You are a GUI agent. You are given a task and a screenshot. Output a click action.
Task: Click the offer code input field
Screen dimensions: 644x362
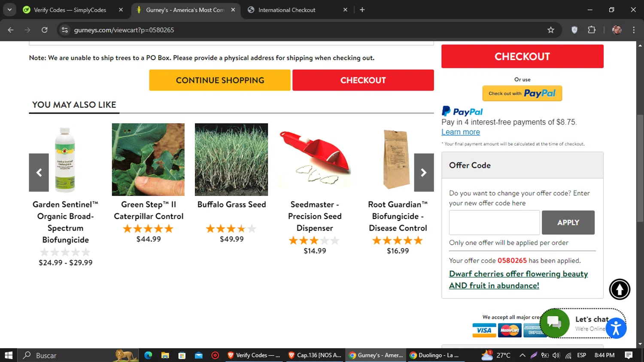(494, 222)
